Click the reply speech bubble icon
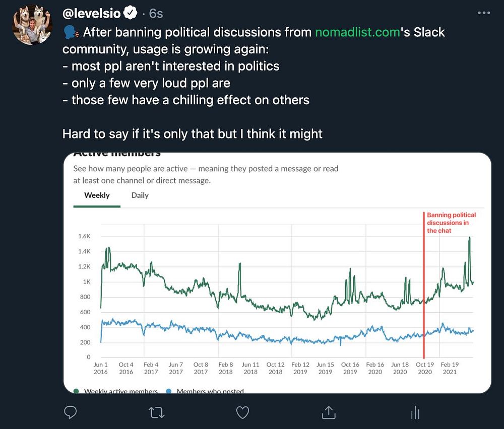The height and width of the screenshot is (429, 504). pyautogui.click(x=71, y=413)
